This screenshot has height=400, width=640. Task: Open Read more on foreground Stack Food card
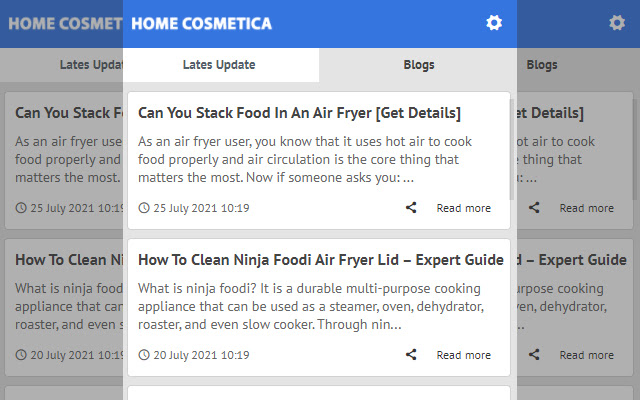464,208
